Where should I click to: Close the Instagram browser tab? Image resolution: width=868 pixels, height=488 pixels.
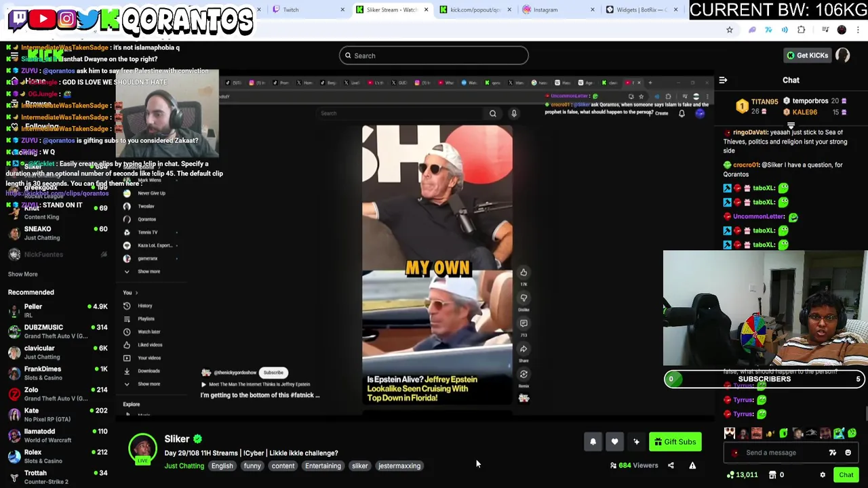click(x=593, y=9)
